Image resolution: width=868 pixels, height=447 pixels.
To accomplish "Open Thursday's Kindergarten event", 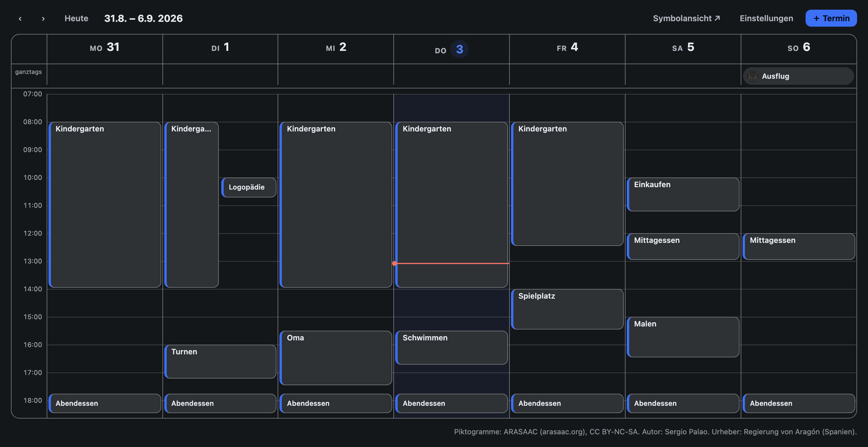I will 452,205.
